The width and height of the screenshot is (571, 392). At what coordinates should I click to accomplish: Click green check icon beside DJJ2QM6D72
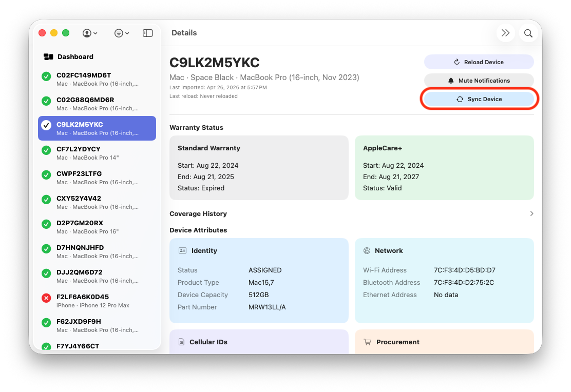pos(46,273)
